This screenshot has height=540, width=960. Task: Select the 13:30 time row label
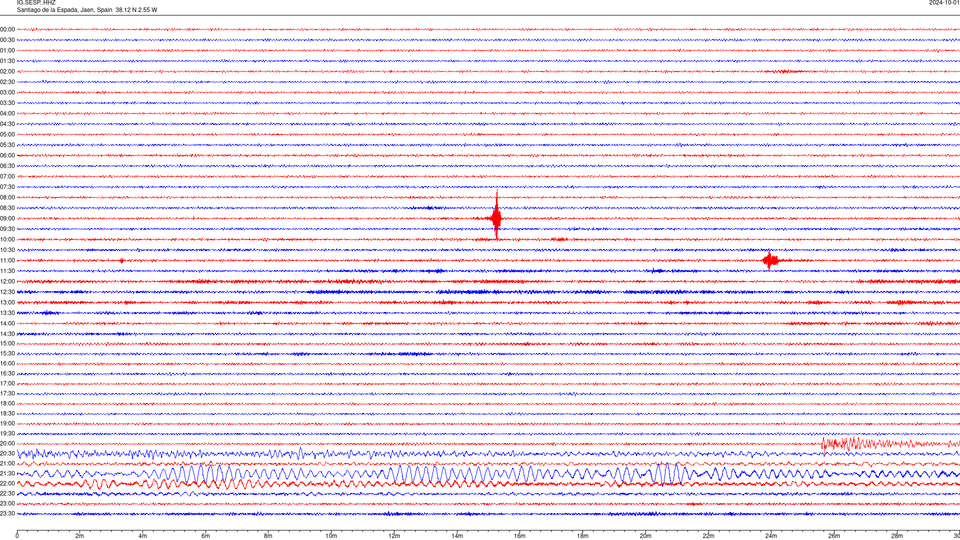click(7, 313)
